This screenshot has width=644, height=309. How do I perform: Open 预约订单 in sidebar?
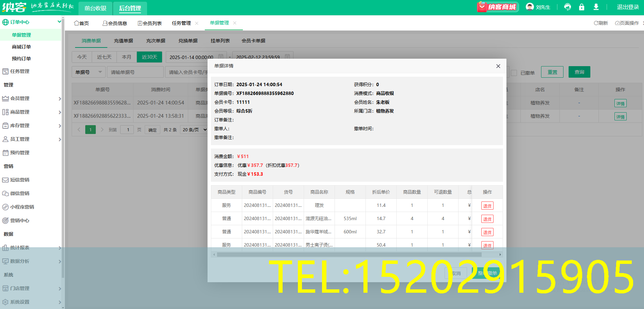click(x=21, y=59)
